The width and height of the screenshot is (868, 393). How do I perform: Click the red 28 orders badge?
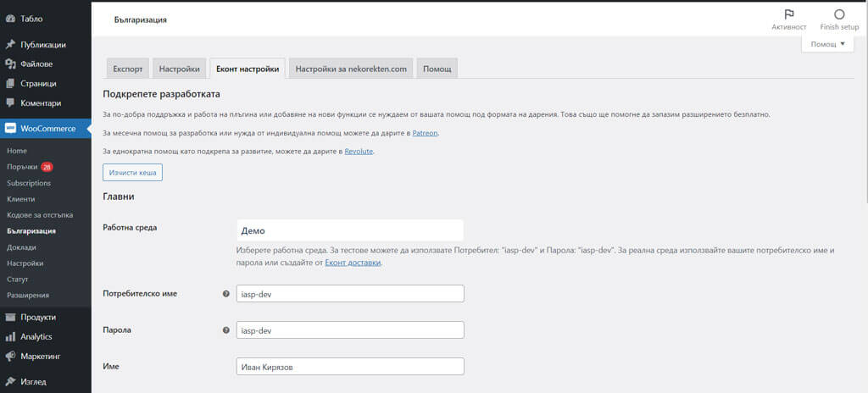(x=47, y=167)
